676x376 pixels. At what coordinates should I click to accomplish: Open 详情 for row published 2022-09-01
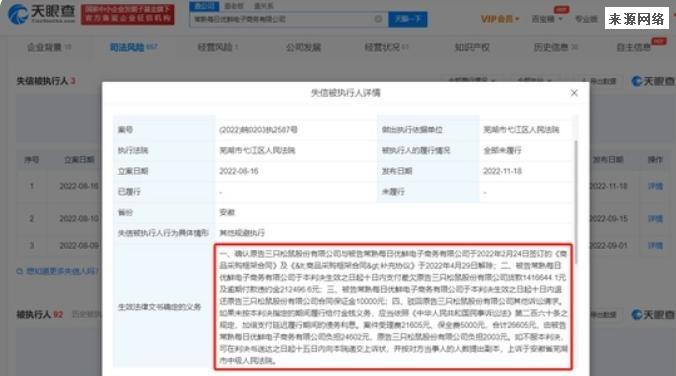point(655,245)
